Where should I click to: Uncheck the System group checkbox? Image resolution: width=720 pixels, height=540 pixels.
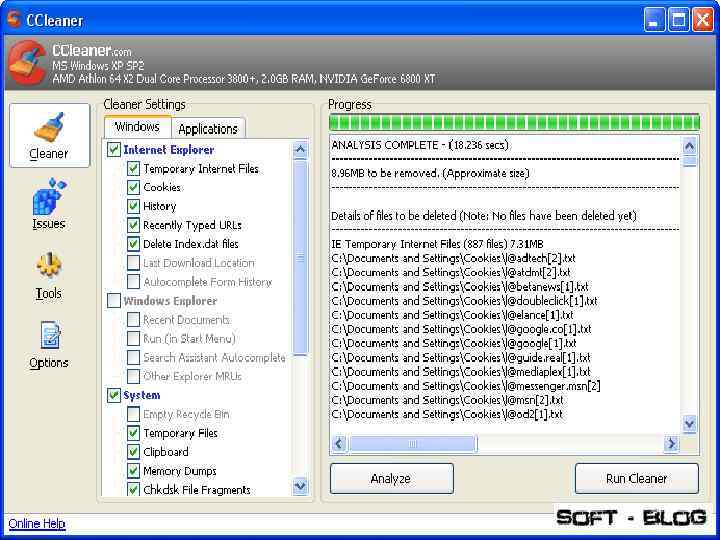tap(113, 395)
